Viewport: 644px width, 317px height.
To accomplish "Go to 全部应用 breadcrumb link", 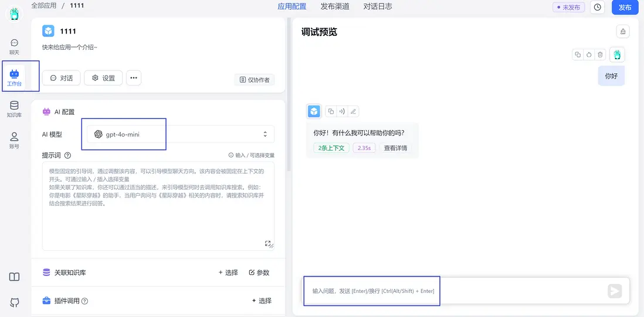I will click(x=44, y=6).
